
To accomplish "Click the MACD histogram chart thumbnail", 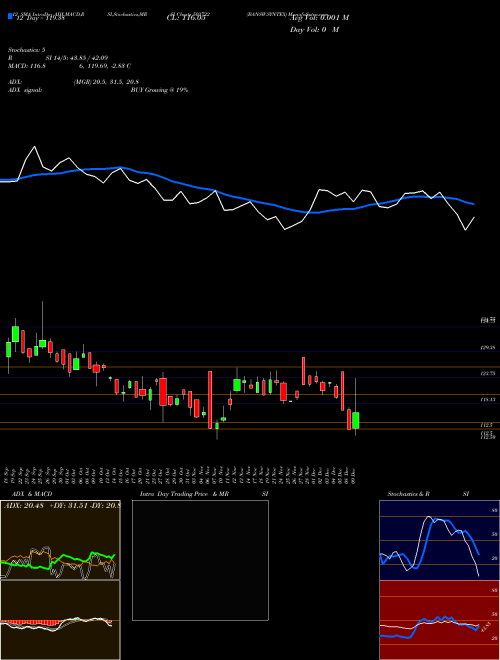I will click(x=60, y=620).
